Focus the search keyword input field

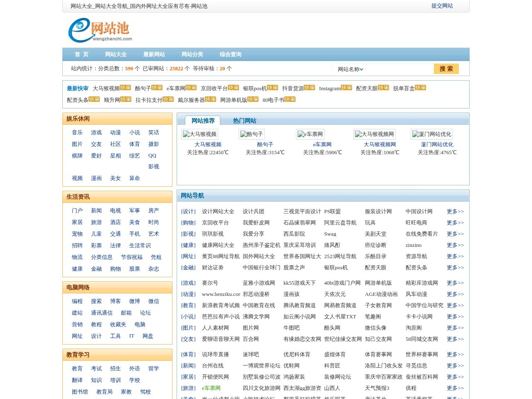pos(399,69)
